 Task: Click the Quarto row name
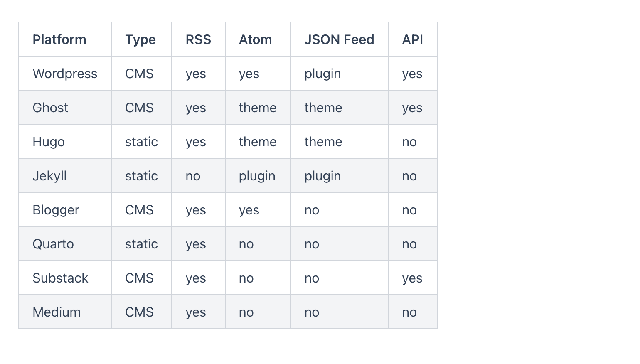pos(53,244)
